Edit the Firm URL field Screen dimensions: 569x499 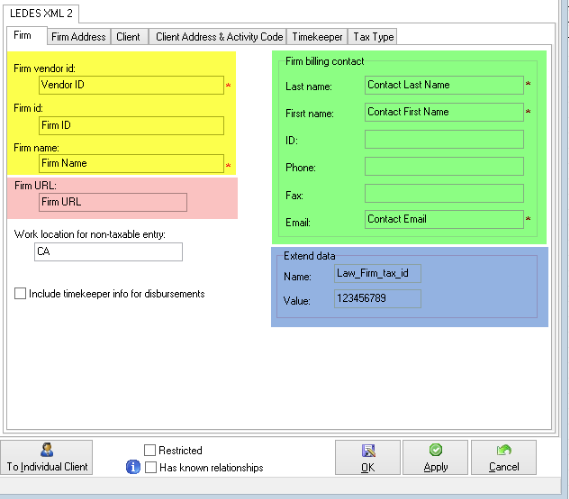pyautogui.click(x=113, y=202)
